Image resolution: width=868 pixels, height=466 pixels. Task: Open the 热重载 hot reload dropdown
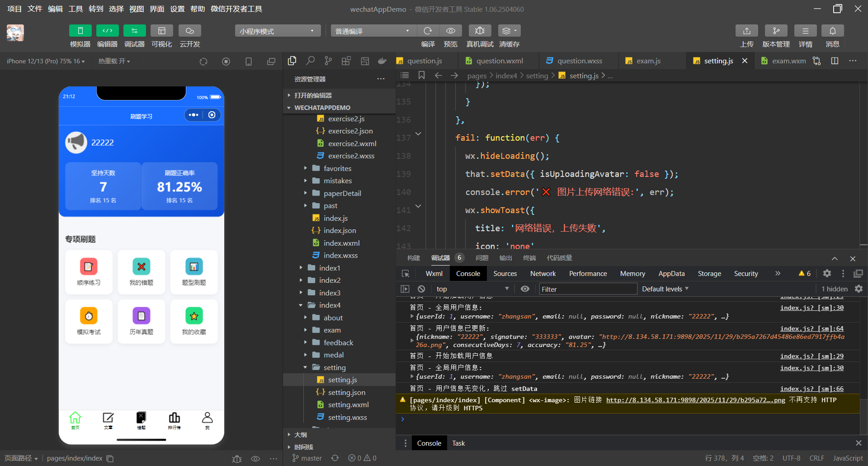tap(114, 61)
